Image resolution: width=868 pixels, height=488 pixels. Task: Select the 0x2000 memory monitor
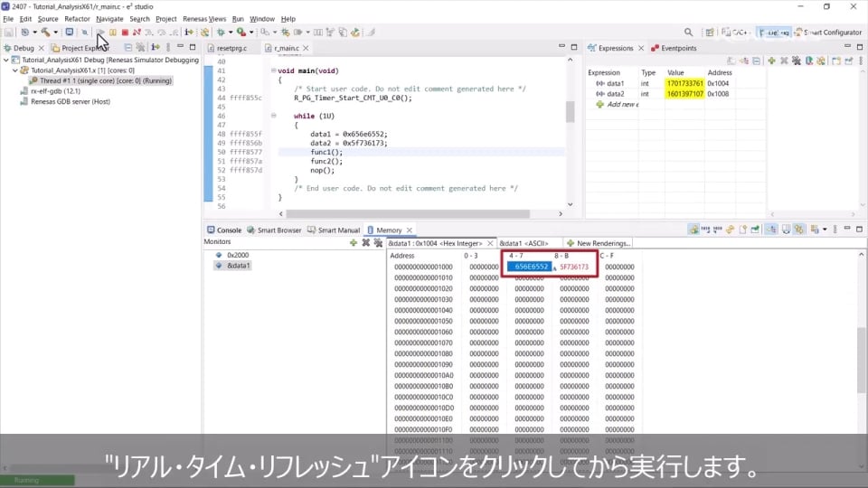238,255
